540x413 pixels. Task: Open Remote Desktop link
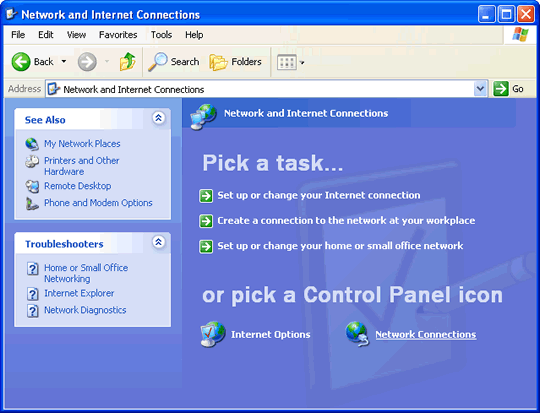pyautogui.click(x=77, y=186)
